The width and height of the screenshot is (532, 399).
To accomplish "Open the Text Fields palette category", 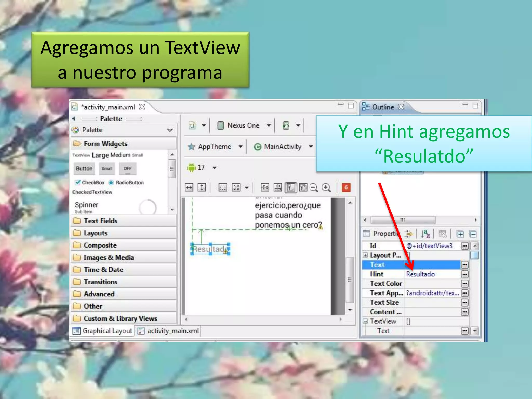I will [124, 221].
